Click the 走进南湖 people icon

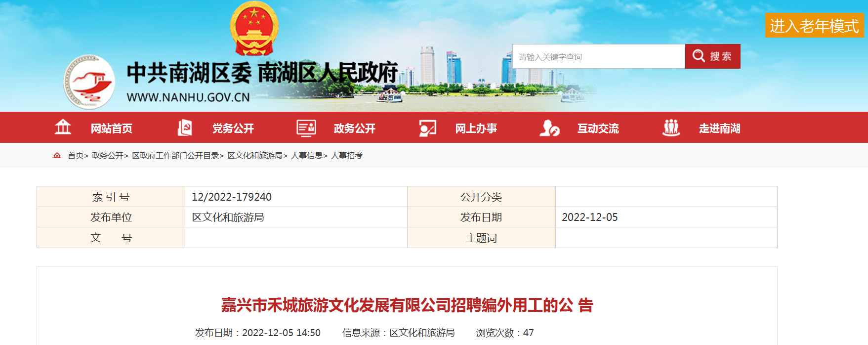pyautogui.click(x=671, y=128)
